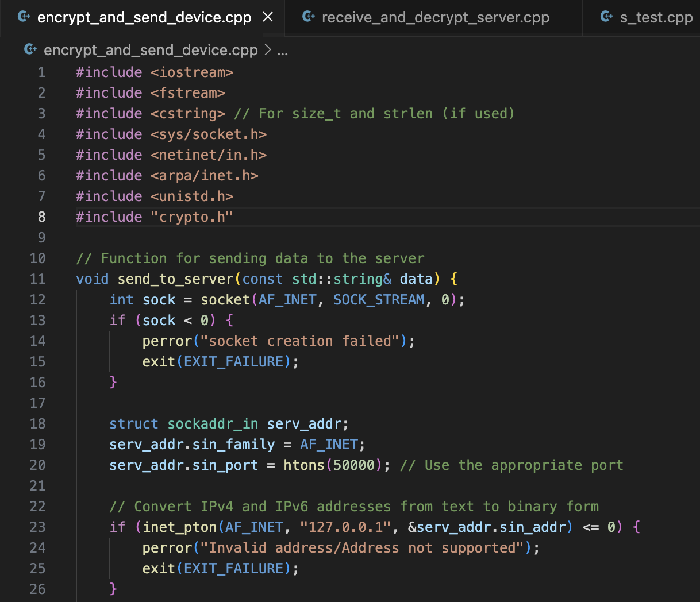The width and height of the screenshot is (700, 602).
Task: Click the sockaddr_in type name
Action: tap(213, 424)
